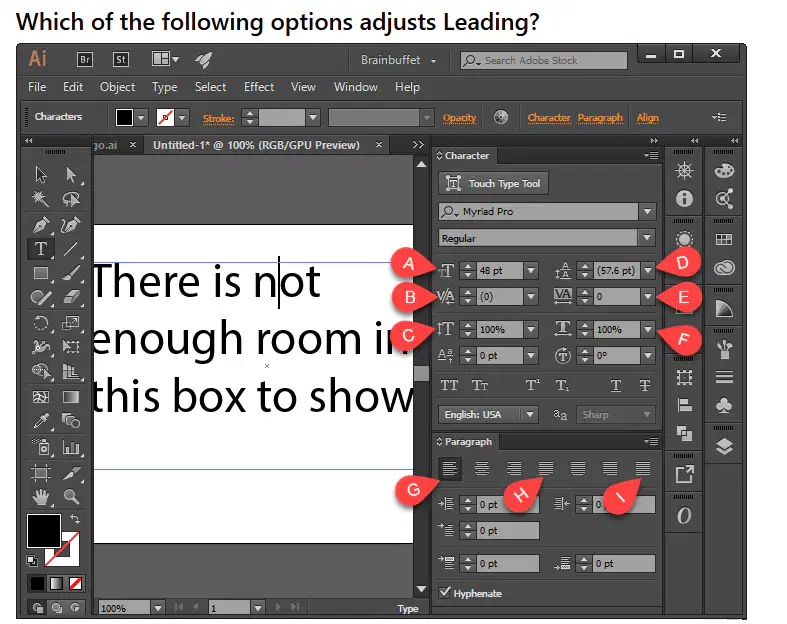
Task: Select the Rotate tool
Action: click(x=41, y=323)
